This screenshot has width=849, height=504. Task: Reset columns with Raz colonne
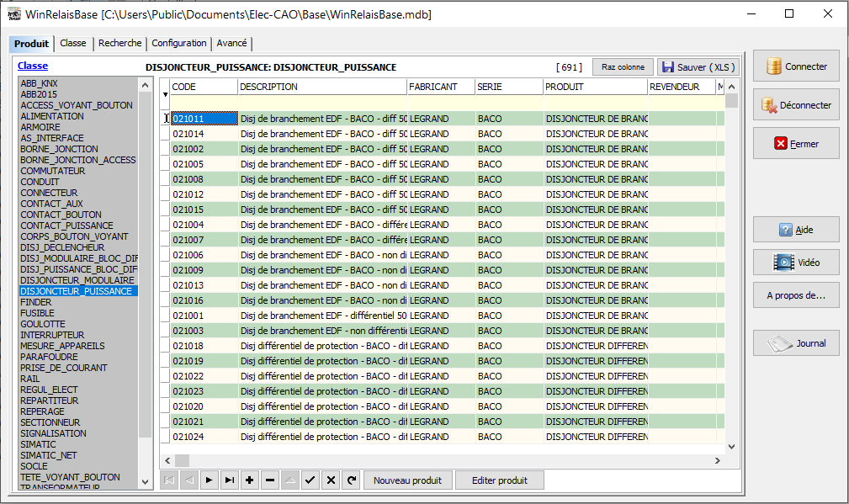pyautogui.click(x=623, y=67)
